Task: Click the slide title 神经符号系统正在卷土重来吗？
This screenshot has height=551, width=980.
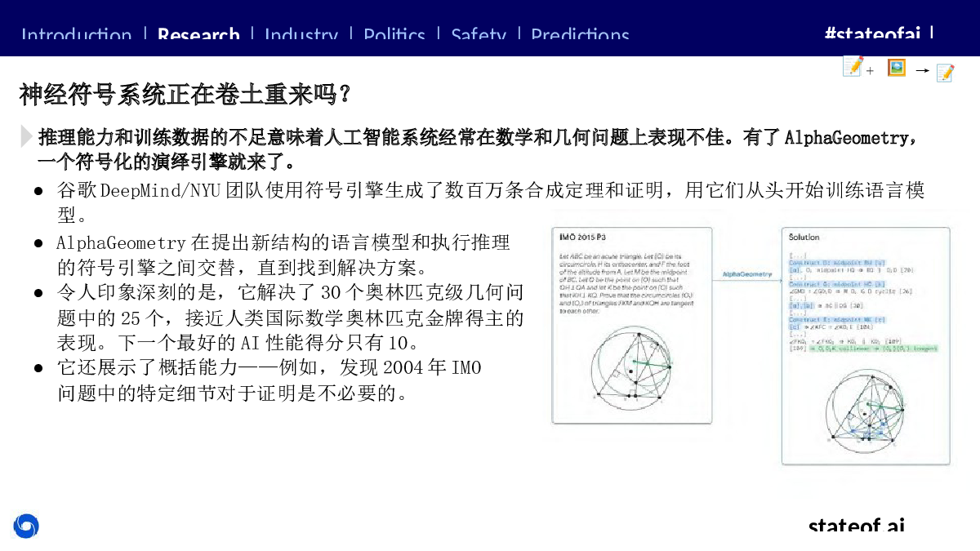Action: pyautogui.click(x=185, y=95)
